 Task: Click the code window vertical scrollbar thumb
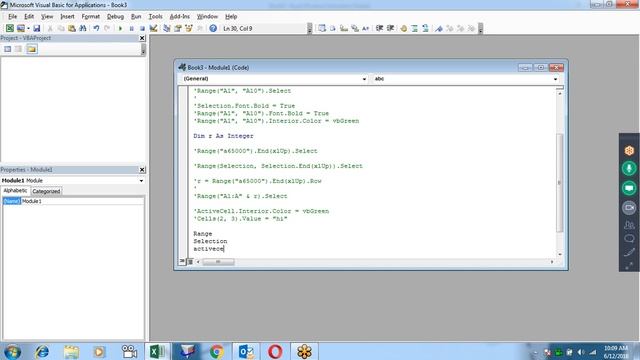tap(560, 182)
